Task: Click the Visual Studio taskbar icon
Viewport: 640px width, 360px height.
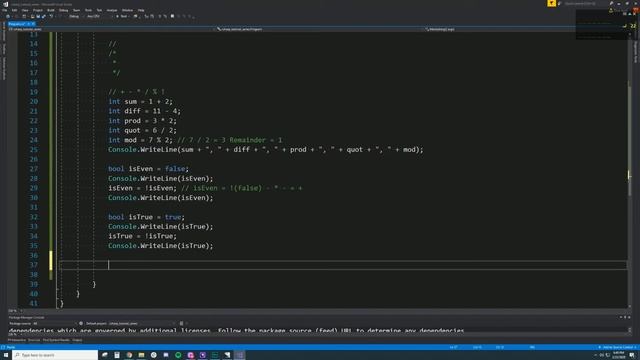Action: click(x=240, y=355)
